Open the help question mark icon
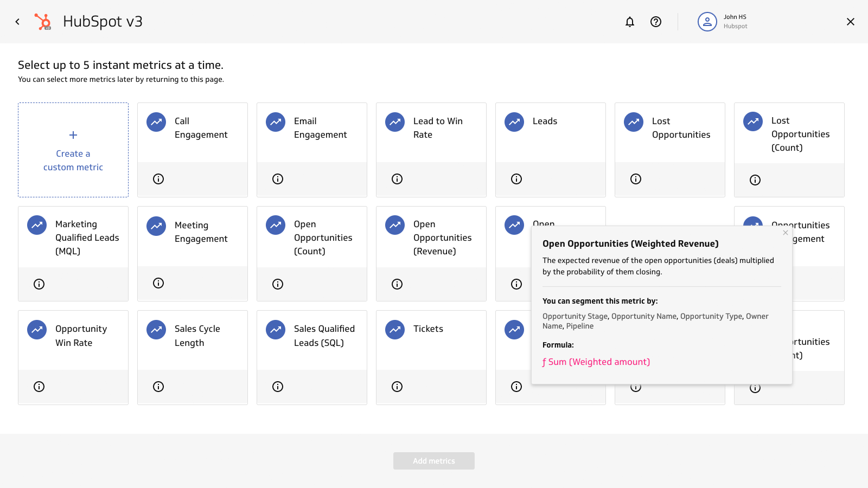Screen dimensions: 868x488 [x=656, y=22]
